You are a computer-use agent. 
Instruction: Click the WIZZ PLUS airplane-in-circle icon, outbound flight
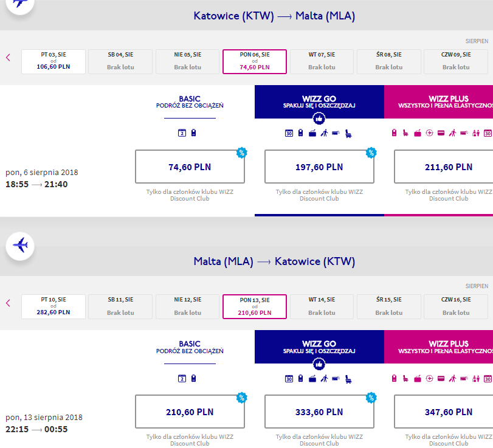430,133
